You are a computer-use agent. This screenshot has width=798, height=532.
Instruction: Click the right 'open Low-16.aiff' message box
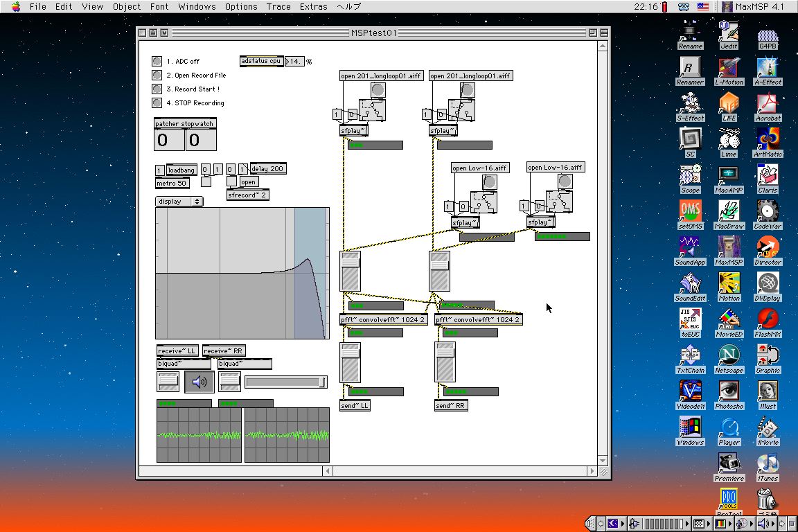coord(556,167)
